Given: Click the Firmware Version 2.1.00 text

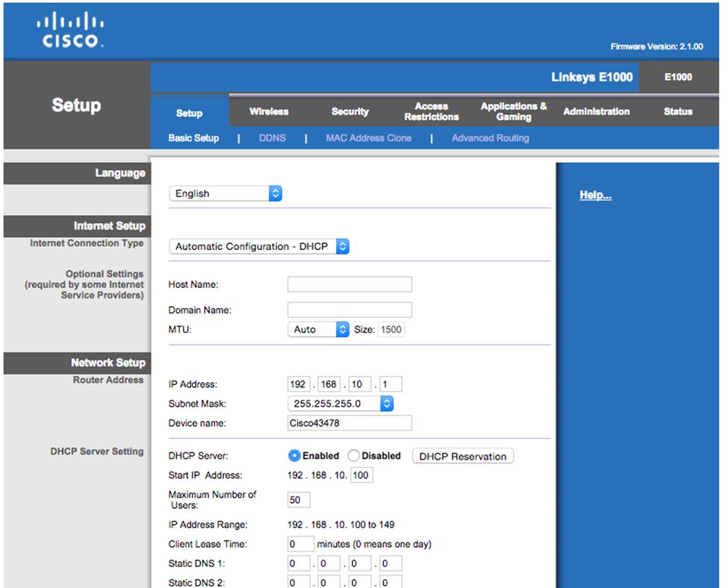Looking at the screenshot, I should [x=656, y=46].
